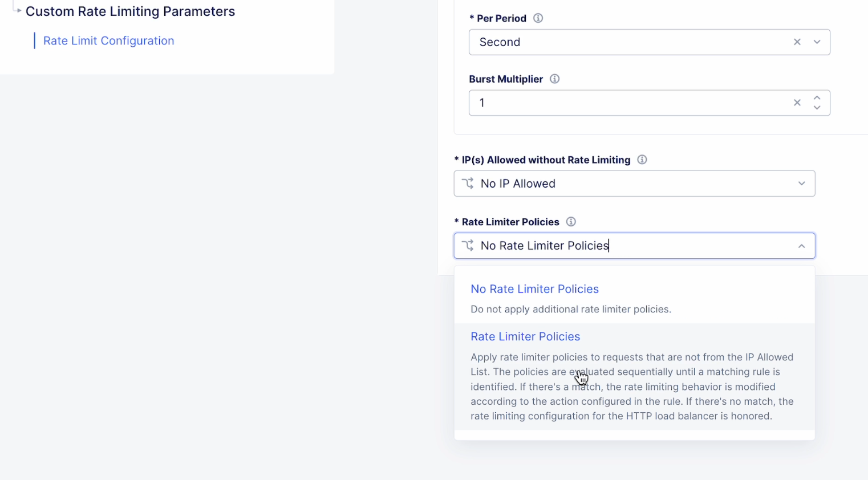Open the Rate Limiter Policies info icon

tap(570, 222)
